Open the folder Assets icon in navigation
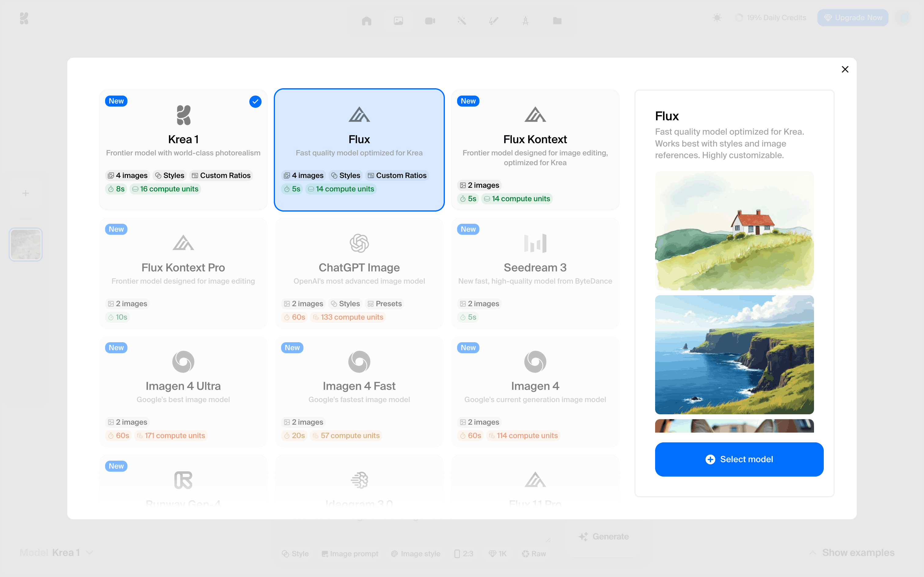924x577 pixels. (x=557, y=21)
